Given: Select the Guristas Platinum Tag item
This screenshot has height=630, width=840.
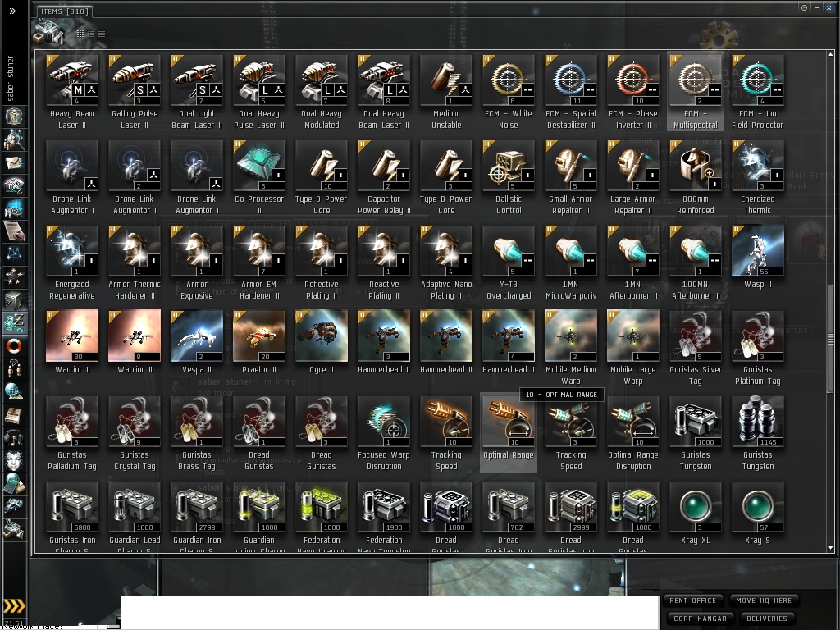Looking at the screenshot, I should pyautogui.click(x=757, y=347).
